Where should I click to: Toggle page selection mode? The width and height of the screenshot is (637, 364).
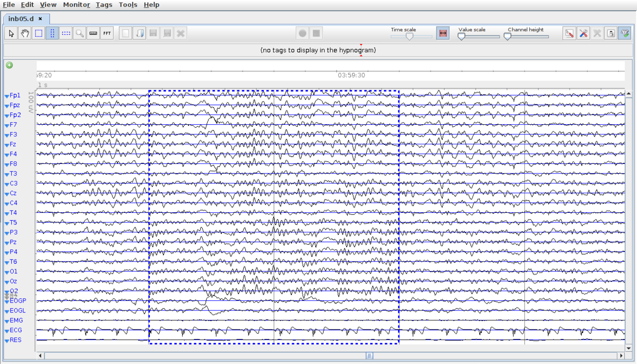(x=52, y=33)
